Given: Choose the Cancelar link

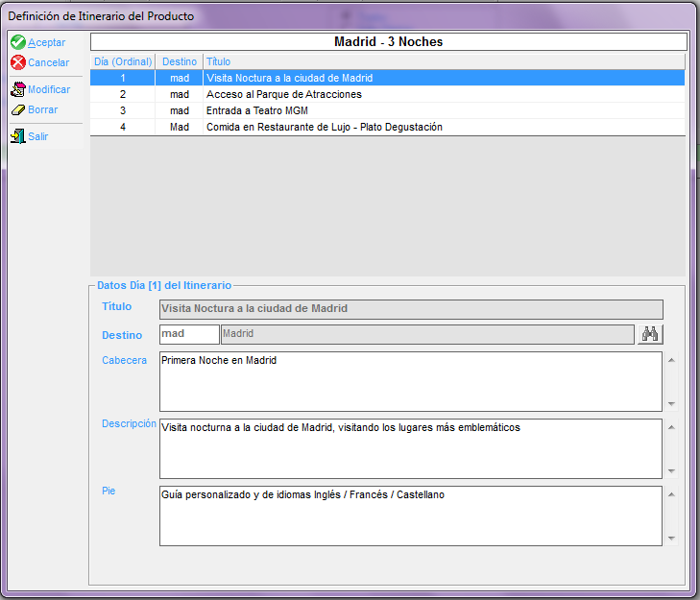Looking at the screenshot, I should 49,62.
